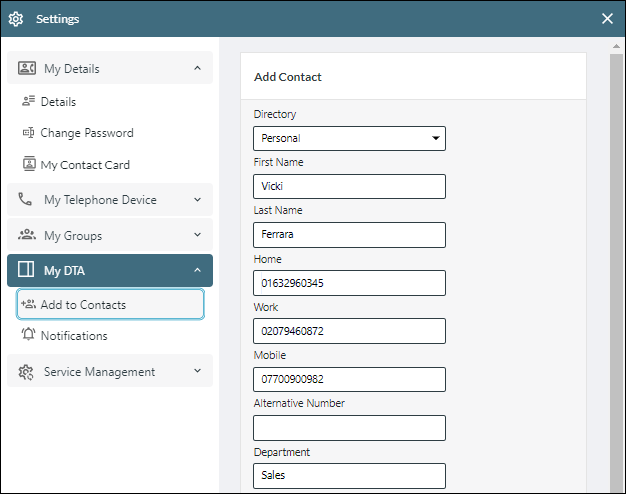
Task: Click the Service Management gears icon
Action: 26,372
